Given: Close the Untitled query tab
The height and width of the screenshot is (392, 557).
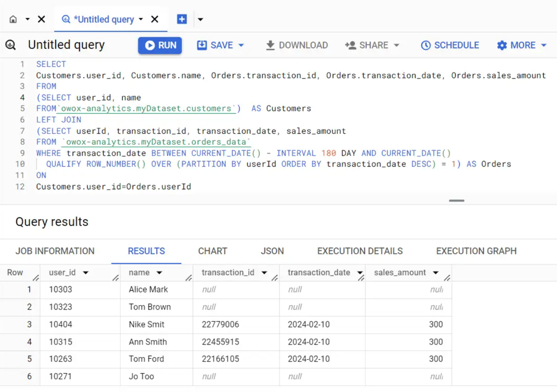Looking at the screenshot, I should (154, 19).
